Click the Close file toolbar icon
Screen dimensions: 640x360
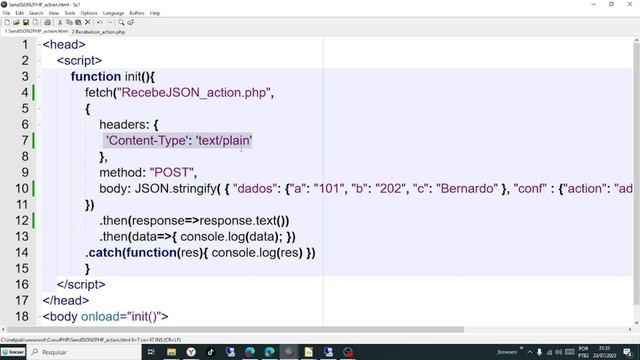pyautogui.click(x=36, y=22)
